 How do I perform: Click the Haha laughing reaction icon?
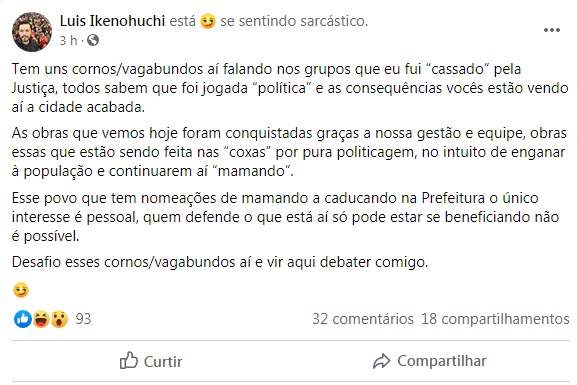(x=41, y=319)
